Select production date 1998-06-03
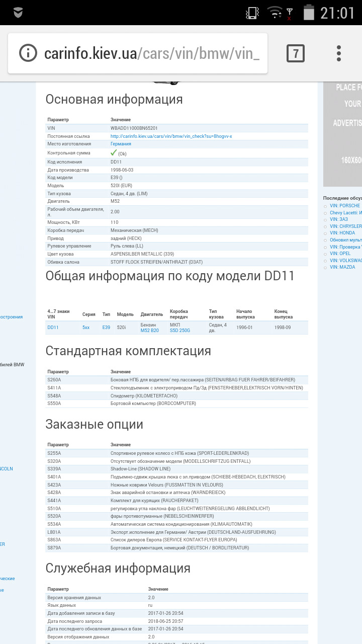 coord(122,170)
